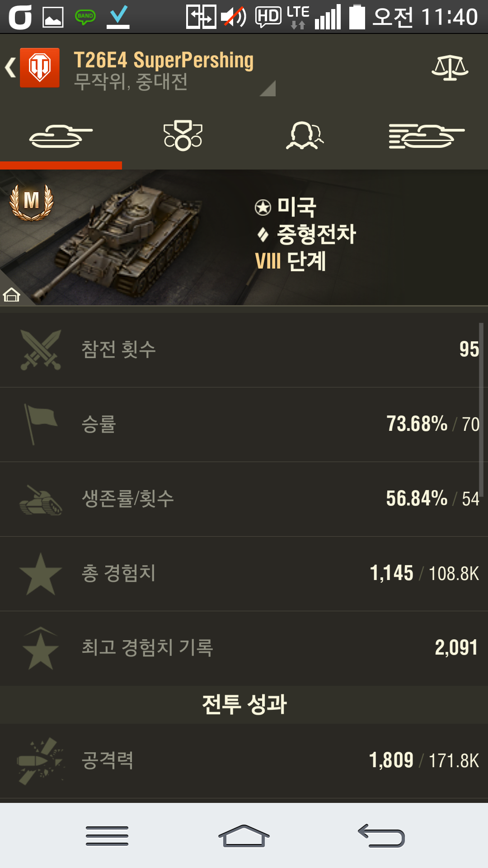Viewport: 488px width, 868px height.
Task: Tap the Mastery badge M icon
Action: click(x=32, y=202)
